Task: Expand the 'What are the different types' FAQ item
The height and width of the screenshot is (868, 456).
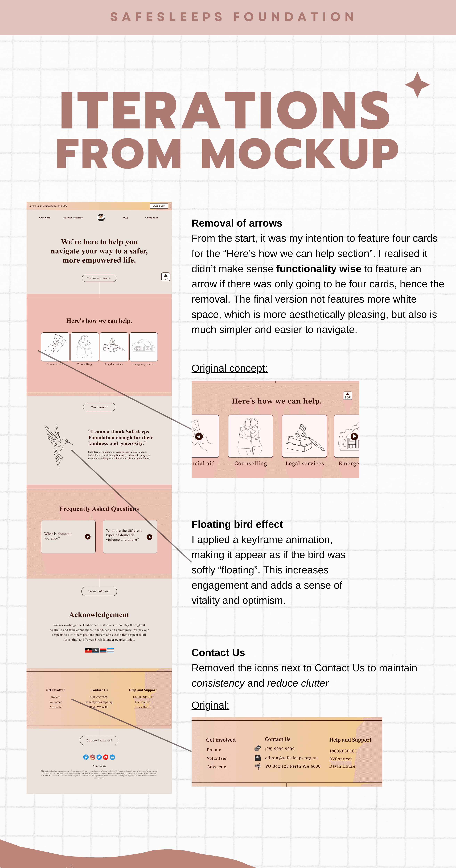Action: [x=153, y=537]
